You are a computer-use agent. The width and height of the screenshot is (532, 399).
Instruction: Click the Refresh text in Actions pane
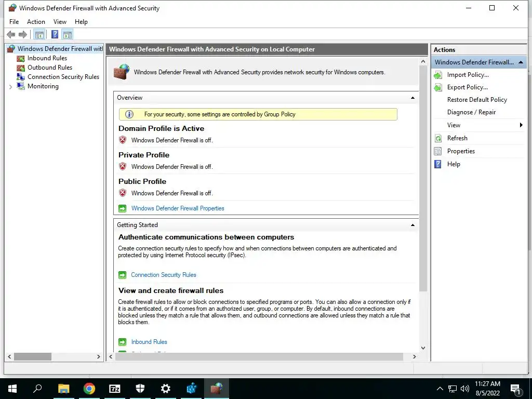[457, 138]
